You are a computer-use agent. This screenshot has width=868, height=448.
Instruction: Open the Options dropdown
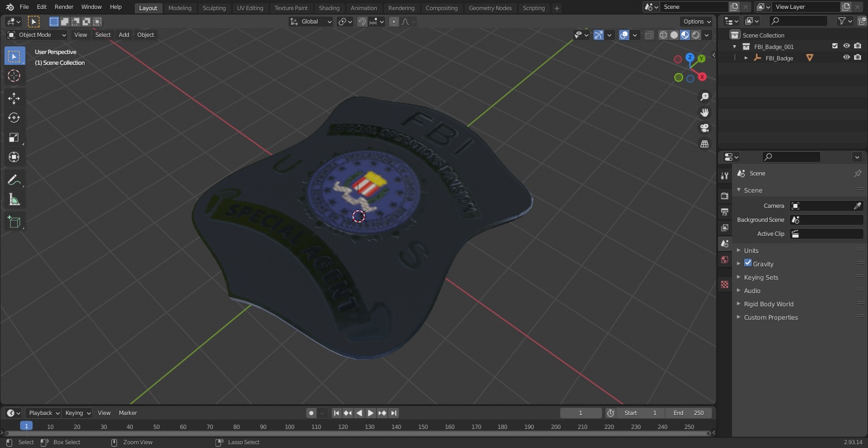697,22
